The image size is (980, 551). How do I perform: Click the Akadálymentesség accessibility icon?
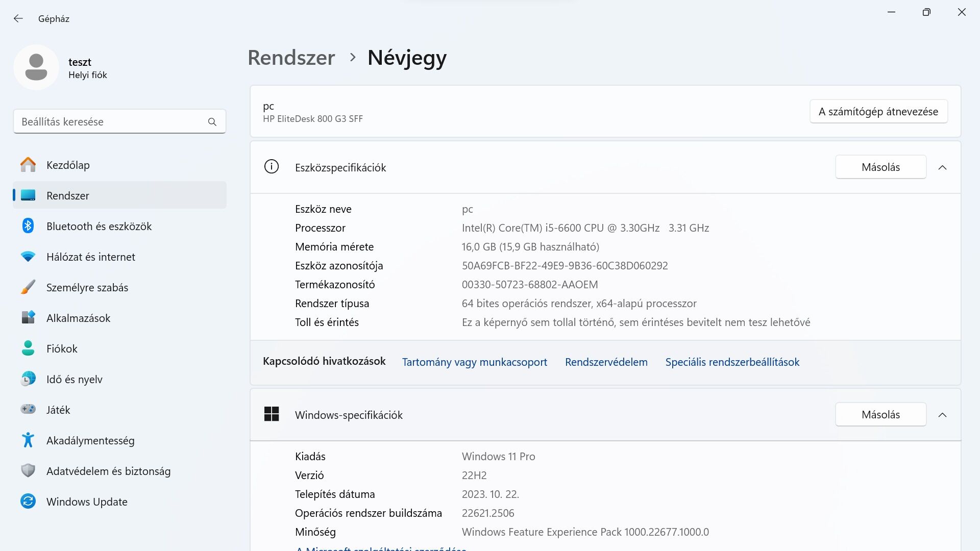[x=28, y=440]
